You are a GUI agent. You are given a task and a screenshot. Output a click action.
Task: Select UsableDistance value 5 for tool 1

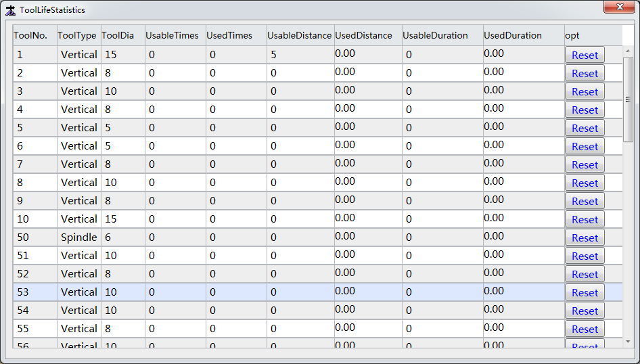coord(301,55)
